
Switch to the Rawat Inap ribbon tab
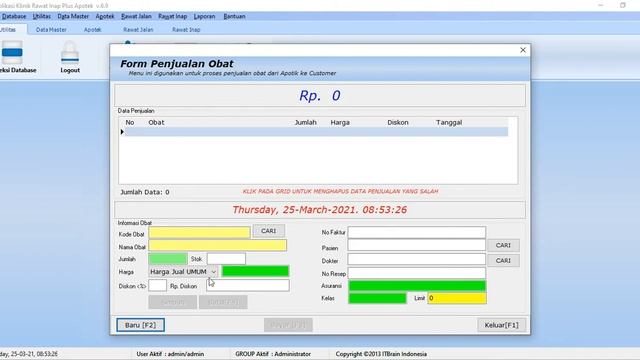[186, 29]
